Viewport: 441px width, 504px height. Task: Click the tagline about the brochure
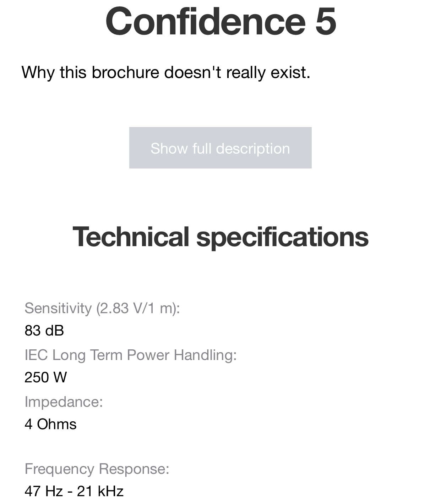pos(166,72)
